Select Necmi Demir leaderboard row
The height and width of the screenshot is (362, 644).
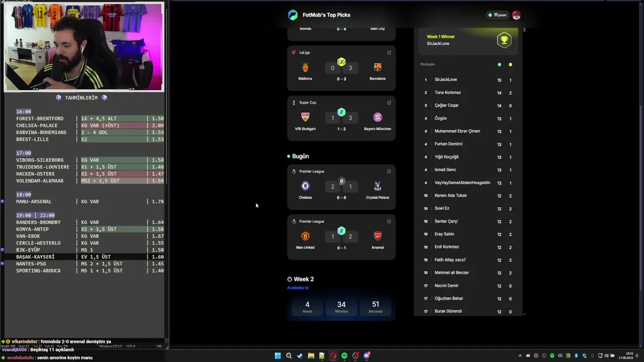[468, 286]
